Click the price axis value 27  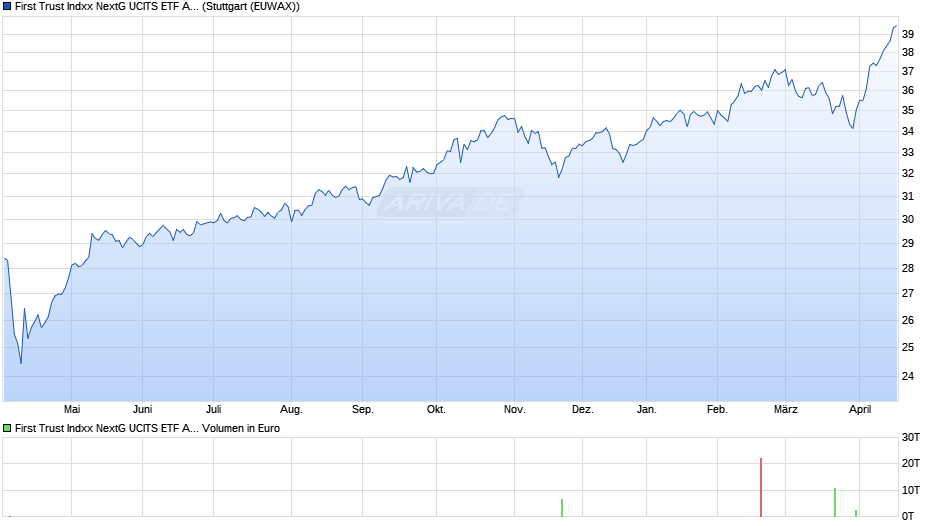[908, 293]
